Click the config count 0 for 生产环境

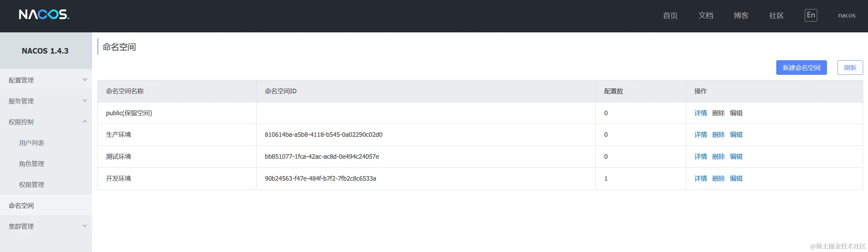(x=606, y=135)
